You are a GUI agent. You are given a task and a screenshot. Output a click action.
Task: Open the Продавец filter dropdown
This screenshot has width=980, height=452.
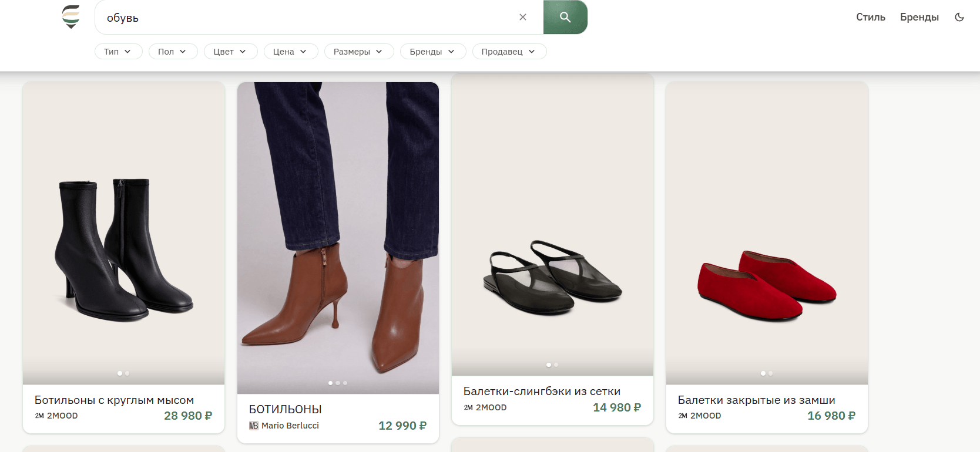point(509,52)
